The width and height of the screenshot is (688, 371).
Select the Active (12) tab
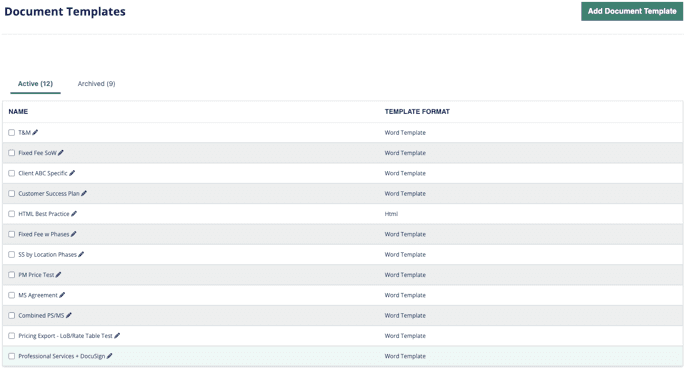click(35, 84)
